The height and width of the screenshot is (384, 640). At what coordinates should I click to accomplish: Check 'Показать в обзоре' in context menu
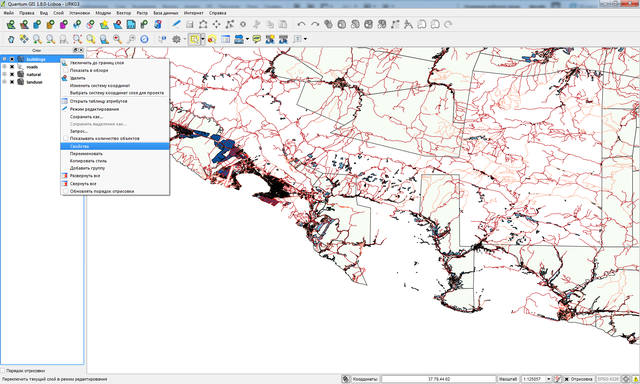tap(65, 70)
